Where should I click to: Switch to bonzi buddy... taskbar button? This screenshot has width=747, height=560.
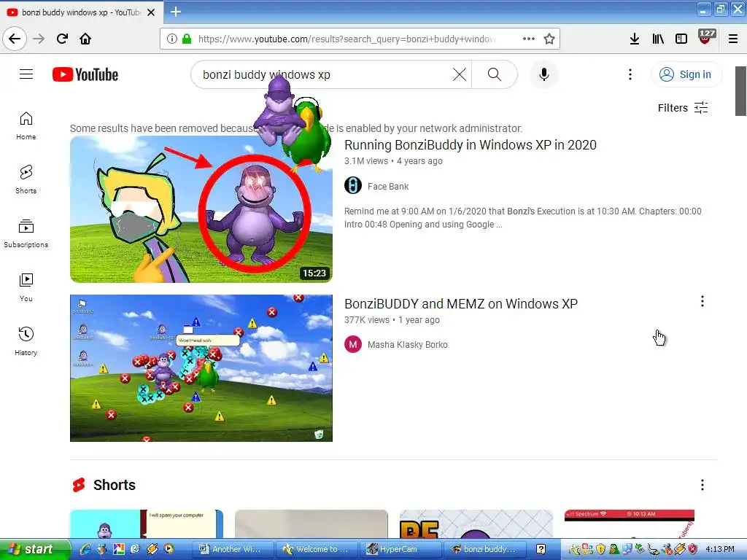(487, 549)
